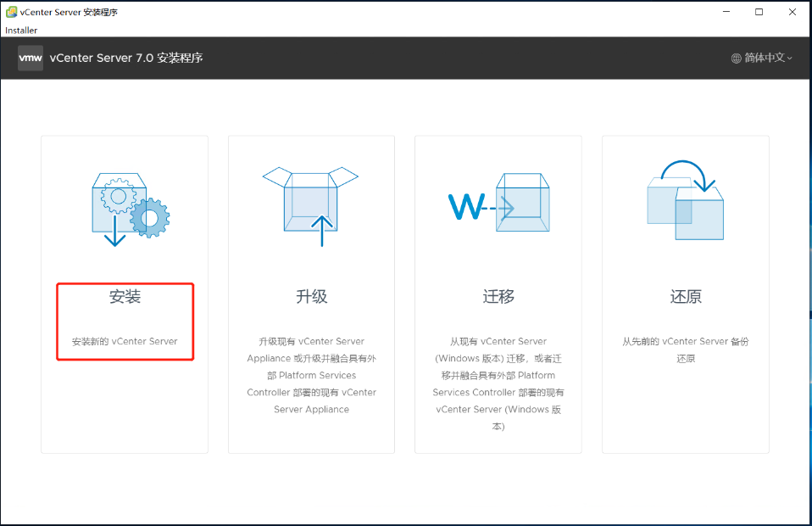Click header title vCenter Server 7.0 安装程序

point(126,58)
